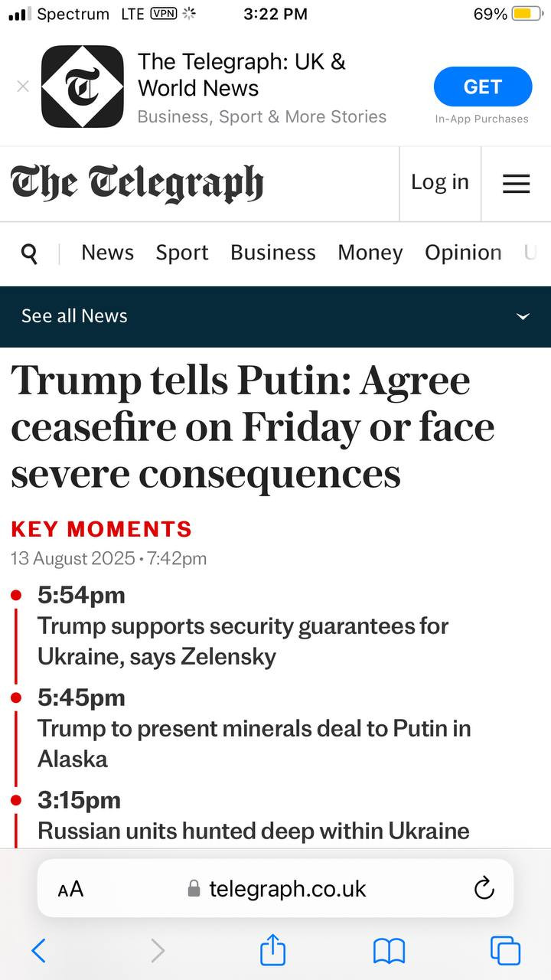Tap the Telegraph app icon in banner
The width and height of the screenshot is (551, 980).
coord(82,87)
